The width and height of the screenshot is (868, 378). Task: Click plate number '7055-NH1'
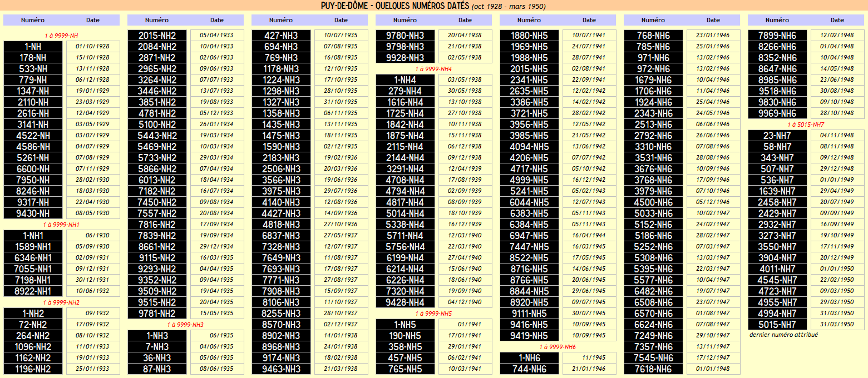click(33, 269)
